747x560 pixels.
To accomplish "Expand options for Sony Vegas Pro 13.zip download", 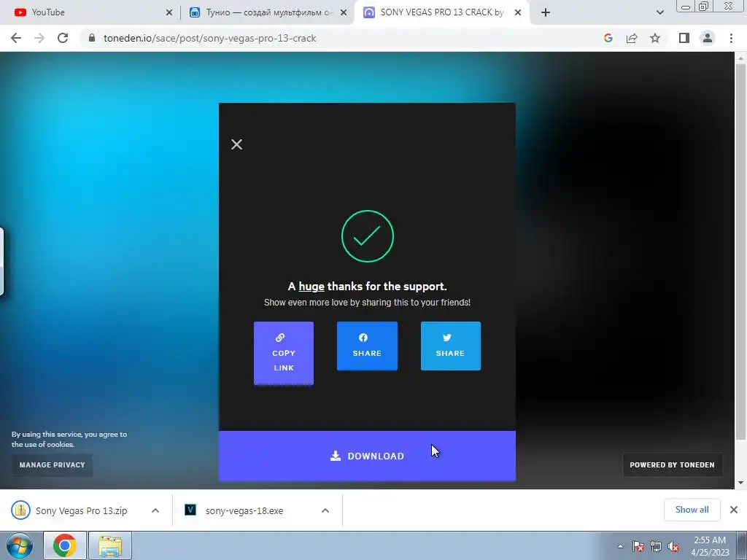I will click(x=155, y=510).
